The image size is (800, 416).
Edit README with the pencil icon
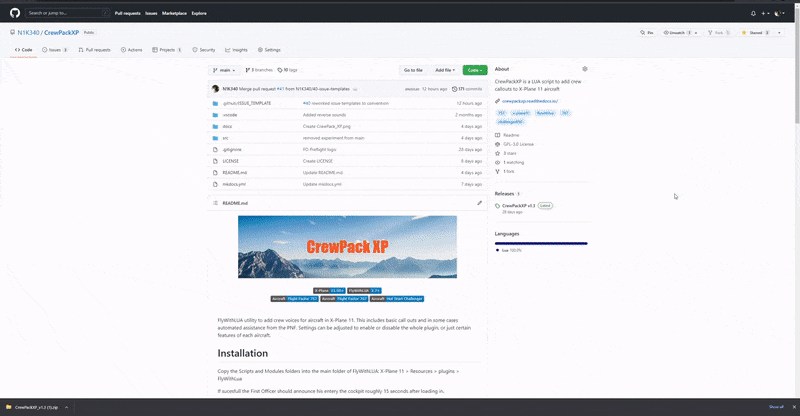[480, 203]
